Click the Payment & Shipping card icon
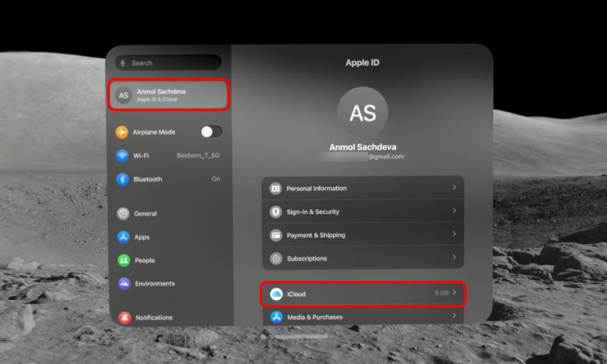 click(x=276, y=235)
